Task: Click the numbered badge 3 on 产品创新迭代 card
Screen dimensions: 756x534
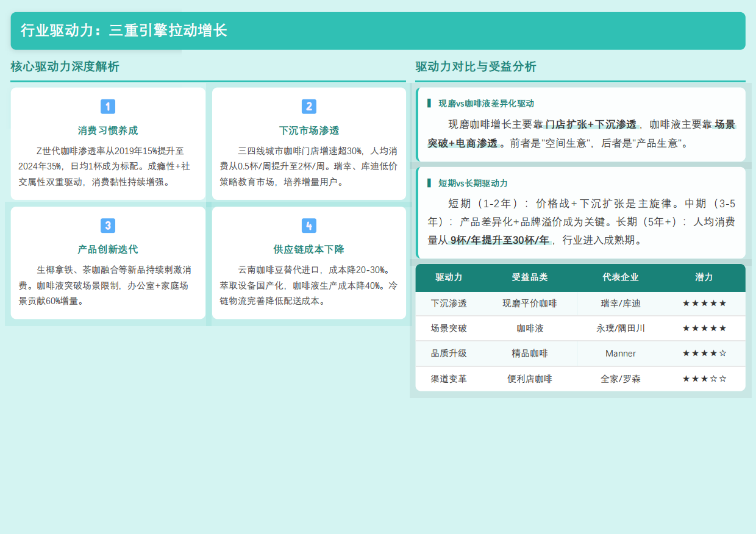Action: (x=108, y=226)
